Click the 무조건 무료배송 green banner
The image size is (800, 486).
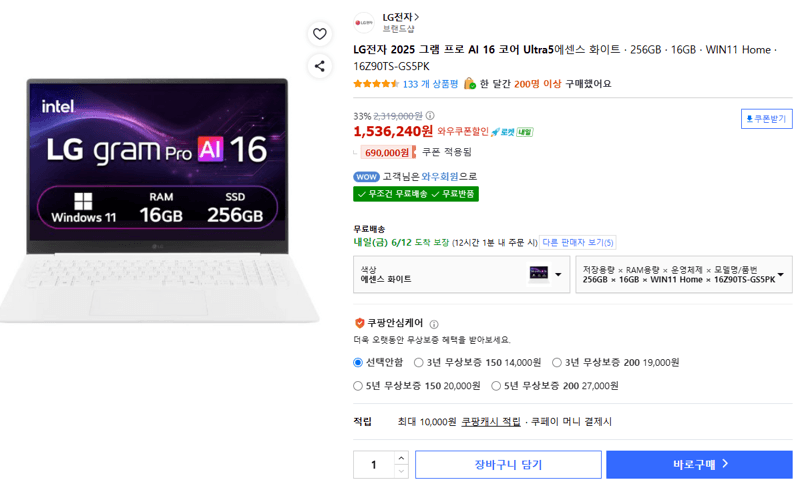click(416, 194)
